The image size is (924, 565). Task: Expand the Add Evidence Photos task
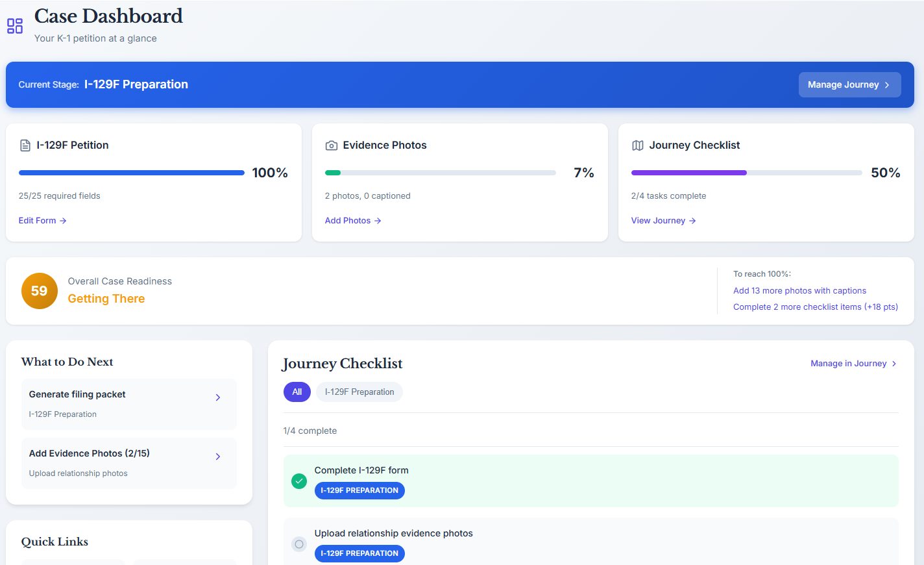(218, 457)
